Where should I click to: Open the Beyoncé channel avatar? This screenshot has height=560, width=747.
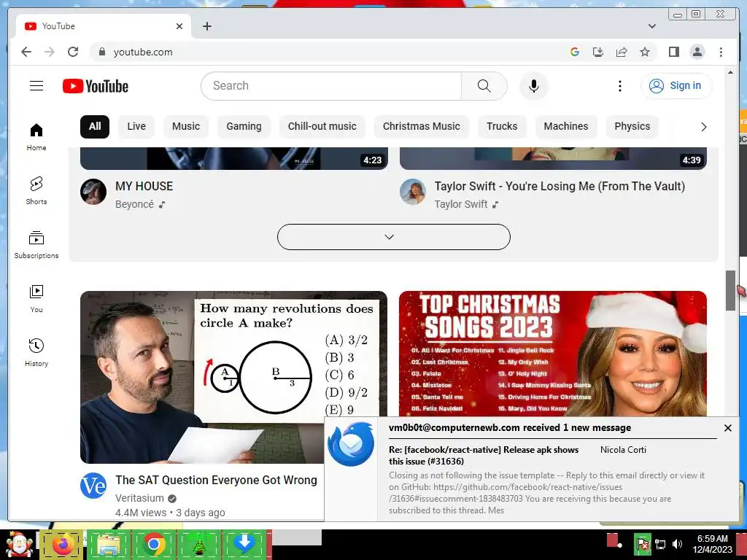point(93,192)
